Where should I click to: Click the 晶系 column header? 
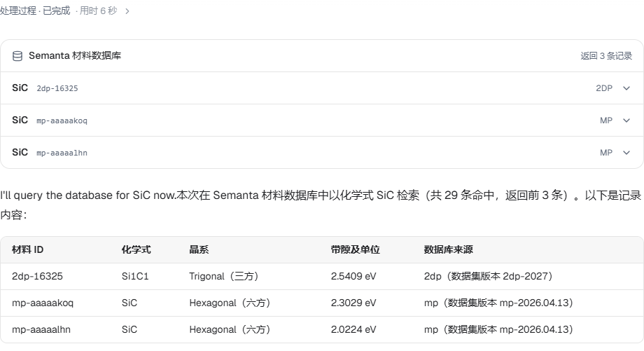click(x=199, y=249)
